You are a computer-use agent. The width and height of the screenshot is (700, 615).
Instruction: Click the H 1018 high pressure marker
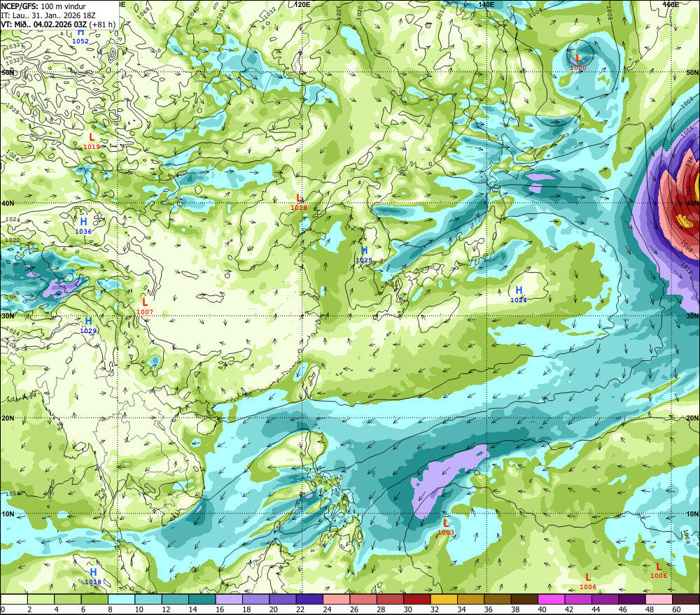[x=93, y=577]
